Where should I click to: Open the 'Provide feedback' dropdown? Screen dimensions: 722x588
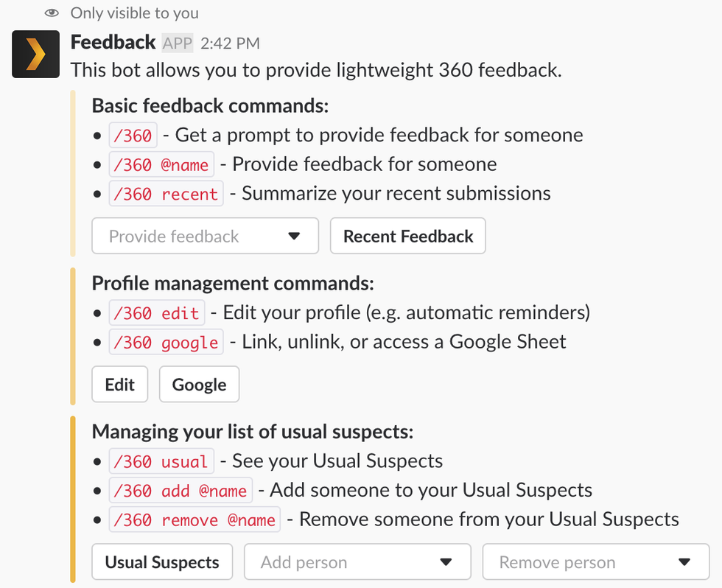pyautogui.click(x=205, y=236)
